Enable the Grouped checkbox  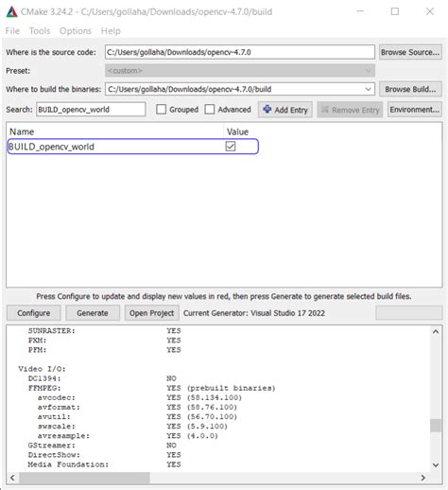tap(161, 110)
